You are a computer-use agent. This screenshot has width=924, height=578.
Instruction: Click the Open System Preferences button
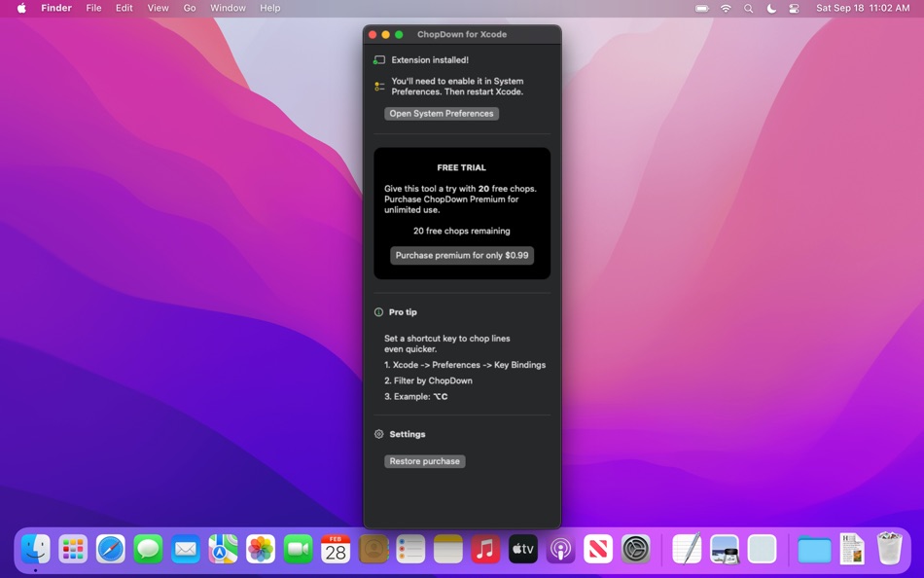(x=442, y=113)
